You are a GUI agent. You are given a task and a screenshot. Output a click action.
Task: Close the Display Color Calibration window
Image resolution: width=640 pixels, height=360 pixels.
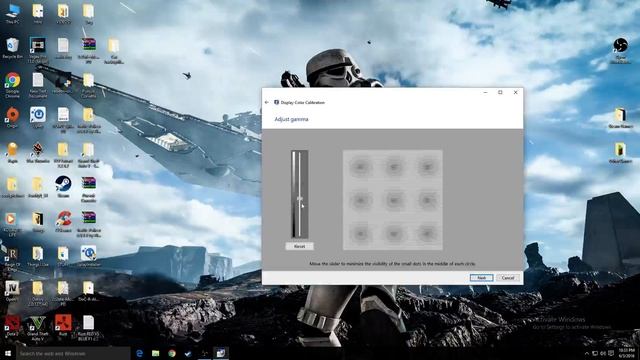(x=516, y=93)
